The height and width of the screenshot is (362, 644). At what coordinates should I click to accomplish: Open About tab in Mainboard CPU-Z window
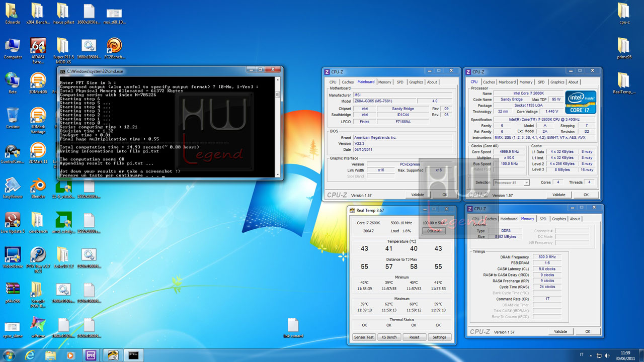[x=432, y=82]
